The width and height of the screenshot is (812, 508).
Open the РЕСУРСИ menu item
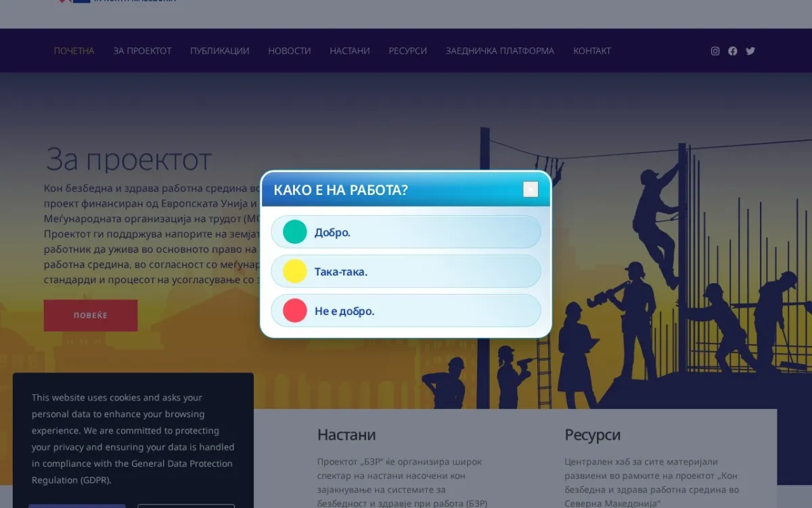(408, 51)
